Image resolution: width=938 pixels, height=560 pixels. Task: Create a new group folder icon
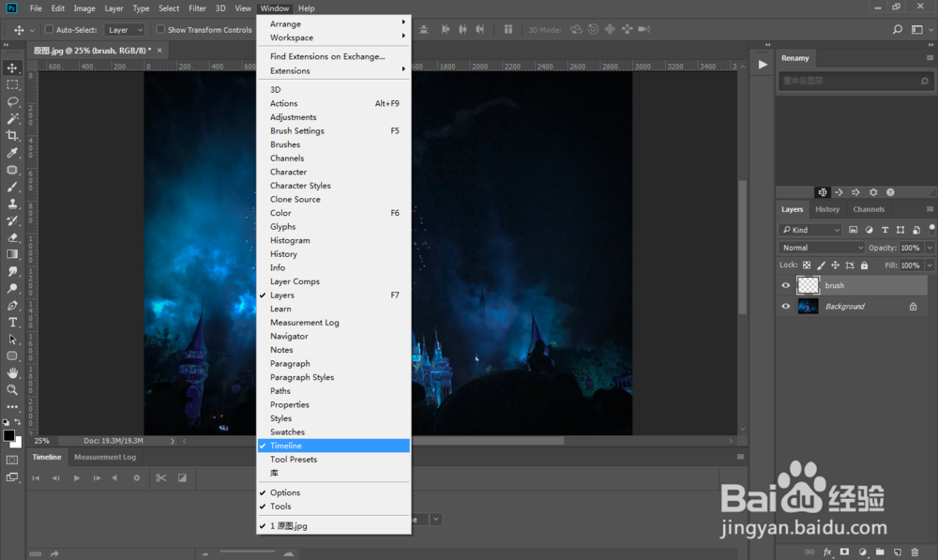(x=880, y=552)
